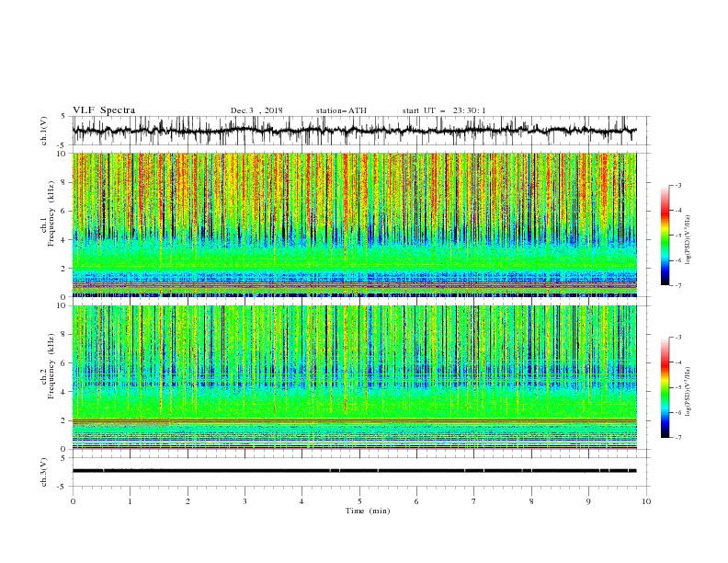
Task: Click the time axis tick label '10'
Action: (646, 501)
